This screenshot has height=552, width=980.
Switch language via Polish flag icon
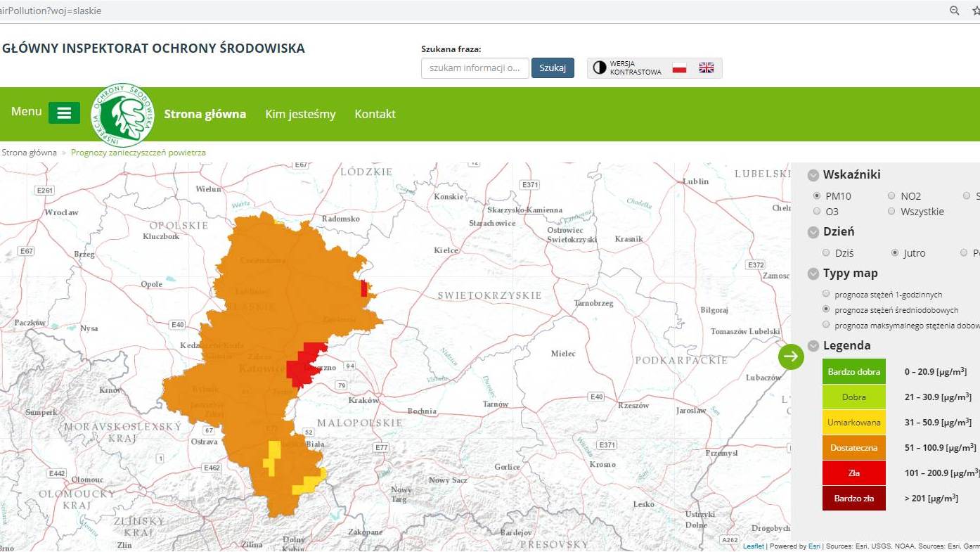[x=679, y=68]
